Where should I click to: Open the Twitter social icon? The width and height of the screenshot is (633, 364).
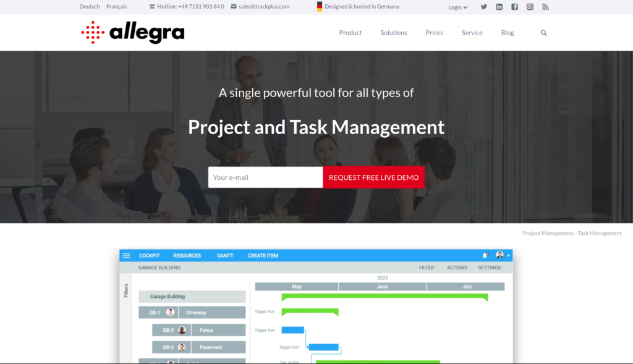[483, 7]
